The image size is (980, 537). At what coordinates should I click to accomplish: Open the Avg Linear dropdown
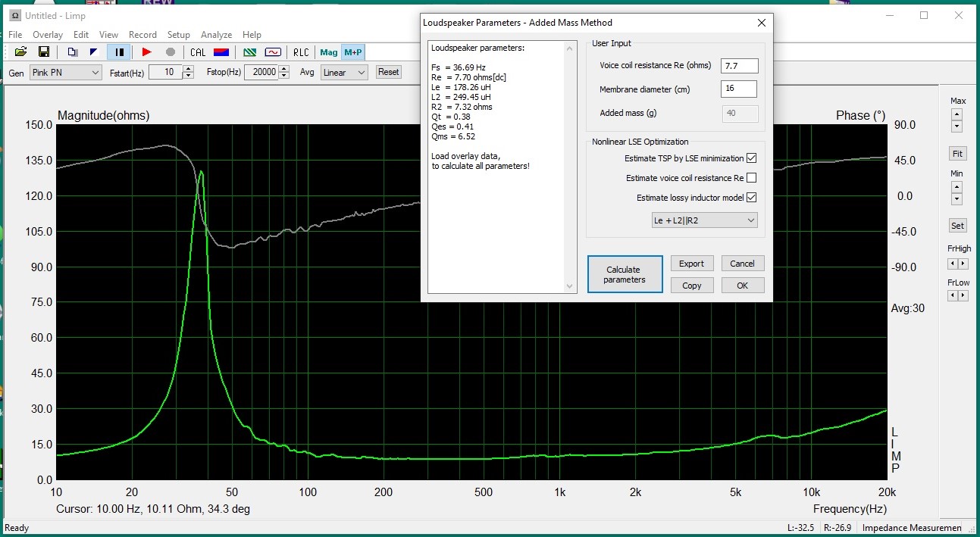point(343,73)
